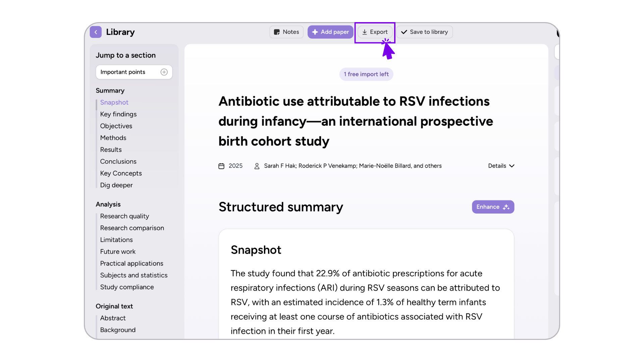
Task: Go to Research quality analysis
Action: tap(124, 216)
